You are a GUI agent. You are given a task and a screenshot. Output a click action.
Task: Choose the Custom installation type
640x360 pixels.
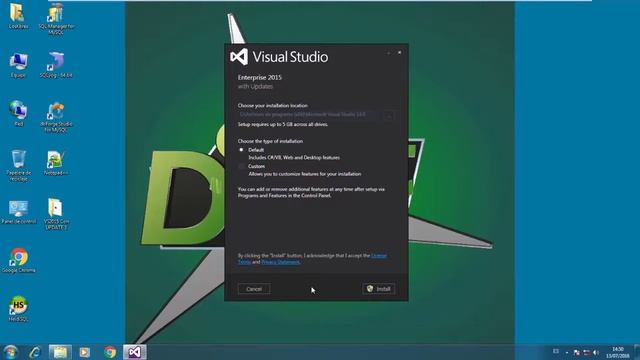point(241,166)
